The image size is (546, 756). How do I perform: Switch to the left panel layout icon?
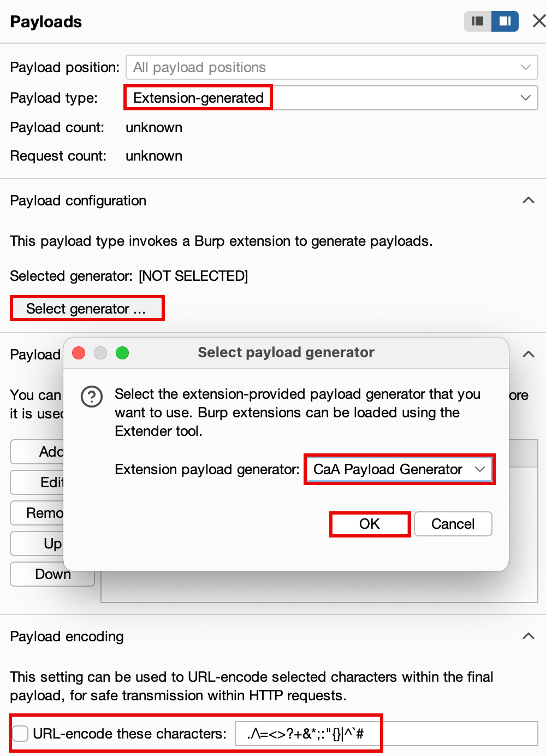pos(478,21)
